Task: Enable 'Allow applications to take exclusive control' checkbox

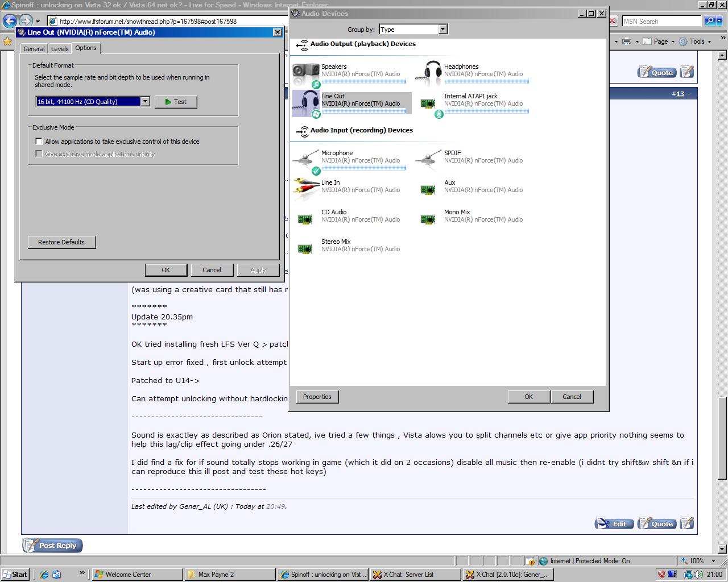Action: click(39, 142)
